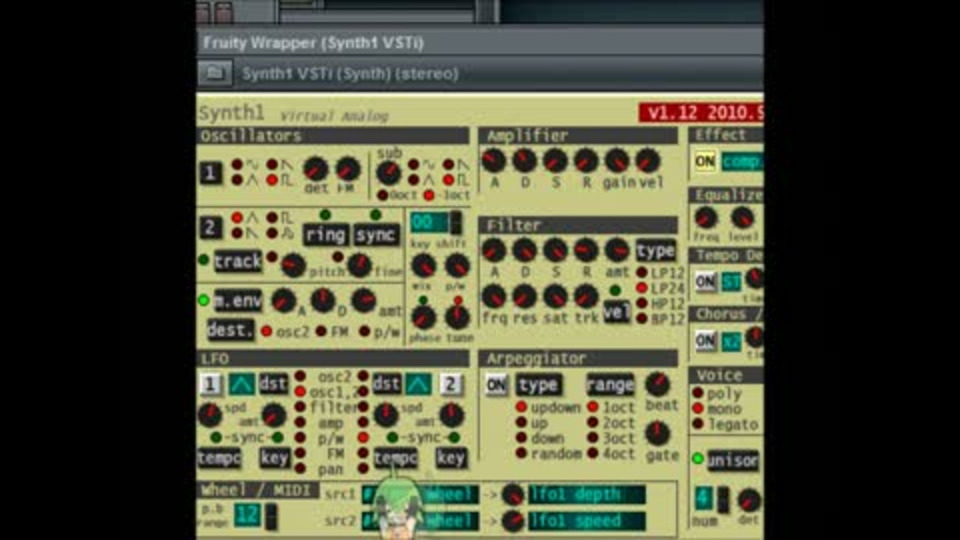
Task: Click amplifier gain knob
Action: coord(617,161)
